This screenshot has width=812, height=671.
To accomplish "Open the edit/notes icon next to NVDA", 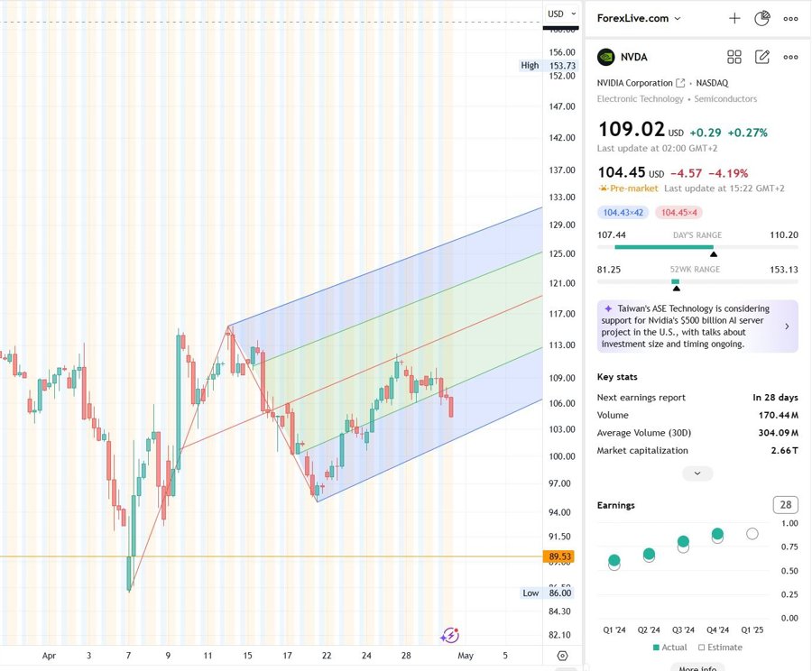I will pyautogui.click(x=761, y=57).
